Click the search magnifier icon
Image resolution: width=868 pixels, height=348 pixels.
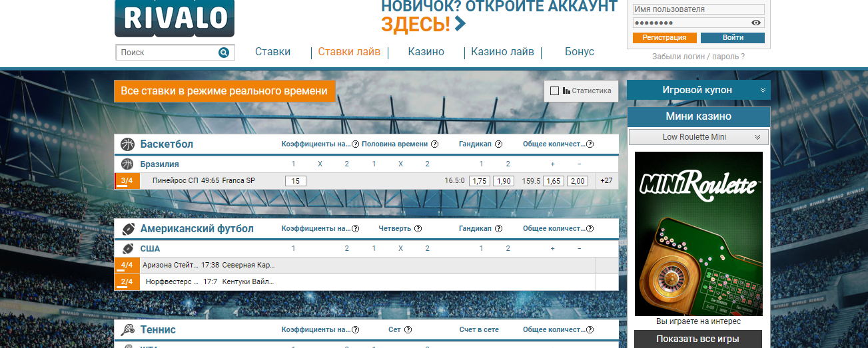(x=224, y=53)
